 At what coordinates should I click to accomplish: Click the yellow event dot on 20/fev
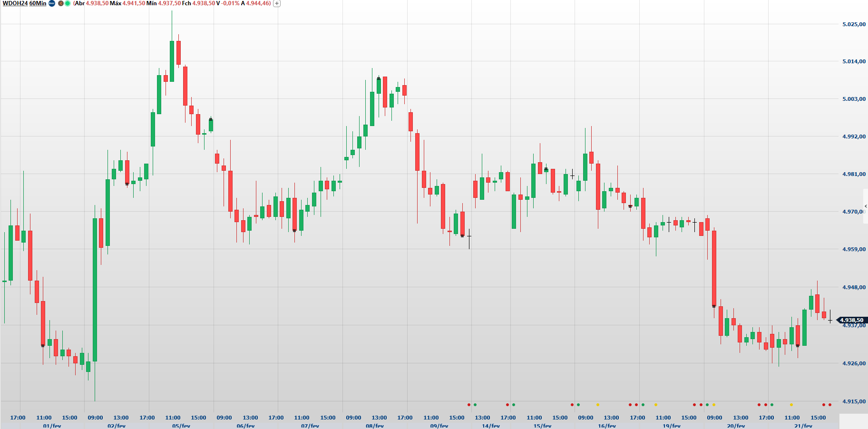point(714,405)
